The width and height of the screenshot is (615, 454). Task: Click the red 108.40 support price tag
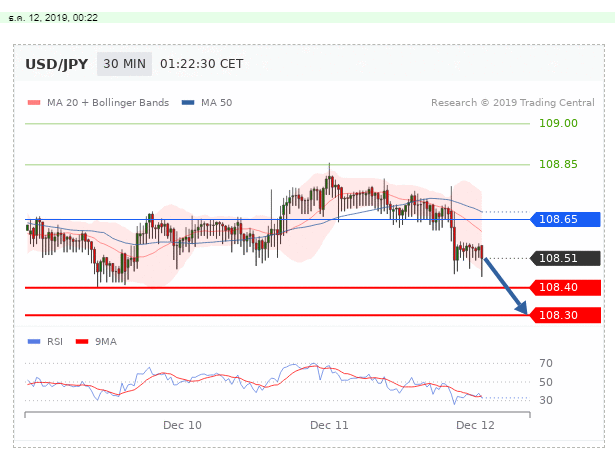(565, 287)
